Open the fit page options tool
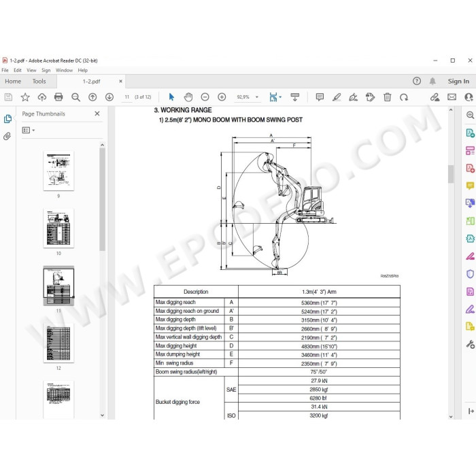 pos(273,97)
